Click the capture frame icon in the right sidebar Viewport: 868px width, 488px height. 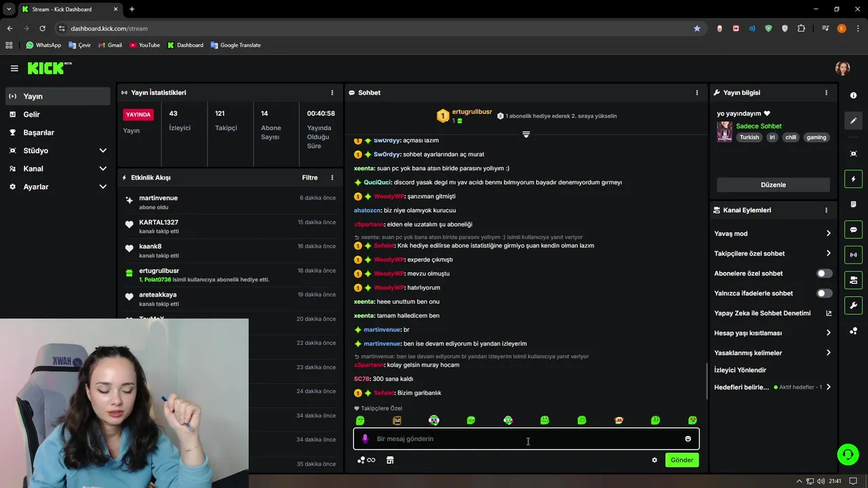853,154
